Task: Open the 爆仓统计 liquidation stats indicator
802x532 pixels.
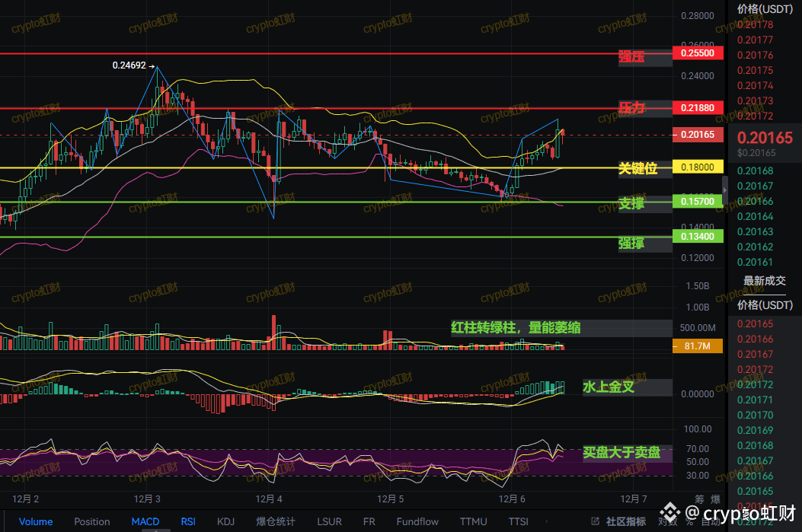Action: tap(275, 521)
